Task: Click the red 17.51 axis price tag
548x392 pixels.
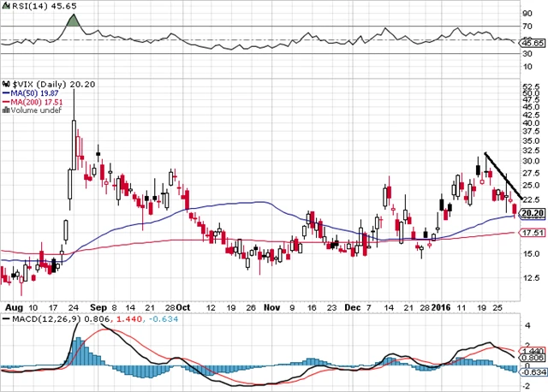Action: pyautogui.click(x=533, y=233)
